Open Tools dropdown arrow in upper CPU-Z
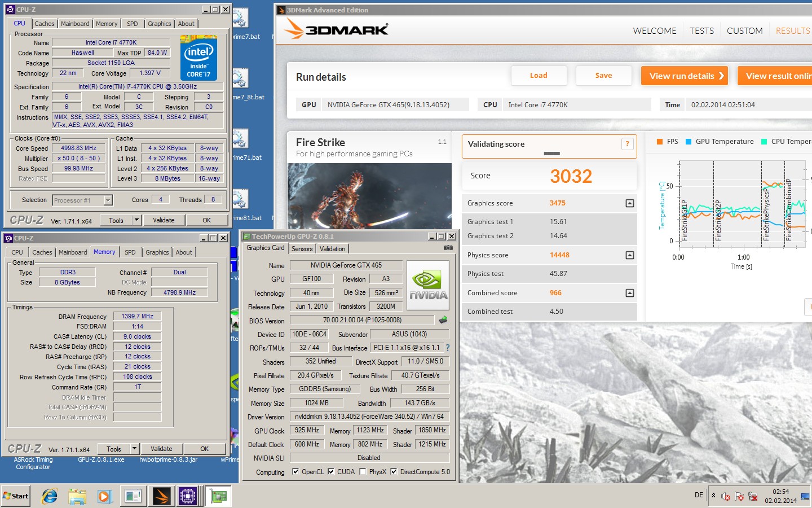 pos(136,220)
